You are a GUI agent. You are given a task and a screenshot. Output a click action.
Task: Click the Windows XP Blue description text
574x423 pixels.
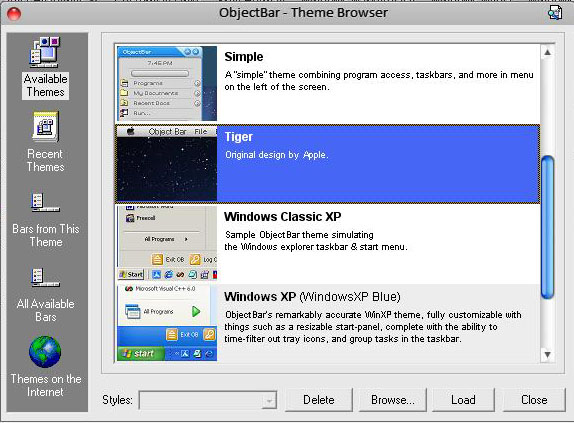click(373, 327)
